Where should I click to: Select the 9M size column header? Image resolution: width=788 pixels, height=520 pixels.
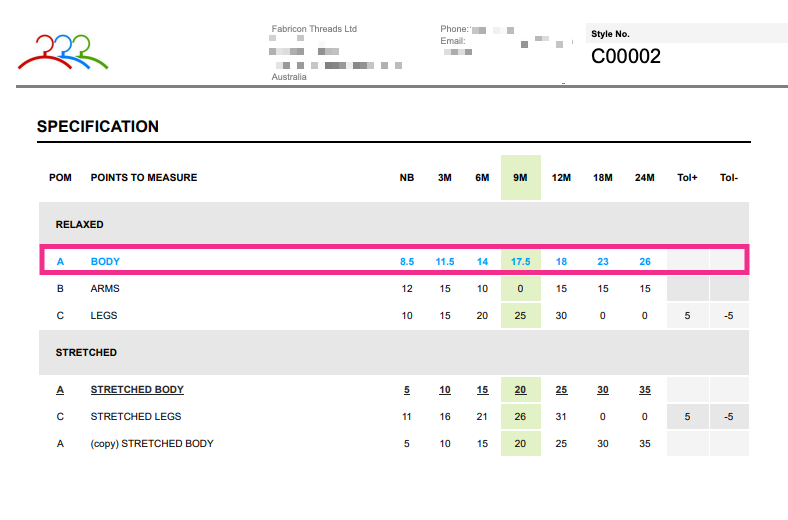(520, 178)
